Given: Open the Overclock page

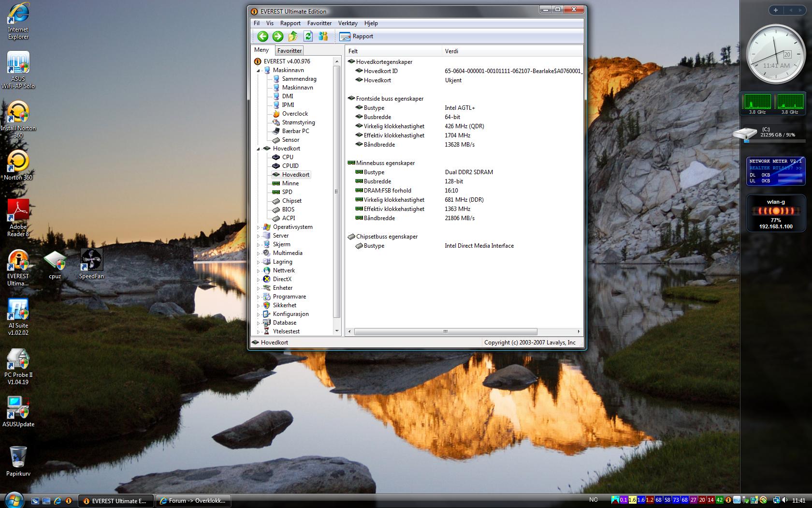Looking at the screenshot, I should 295,114.
